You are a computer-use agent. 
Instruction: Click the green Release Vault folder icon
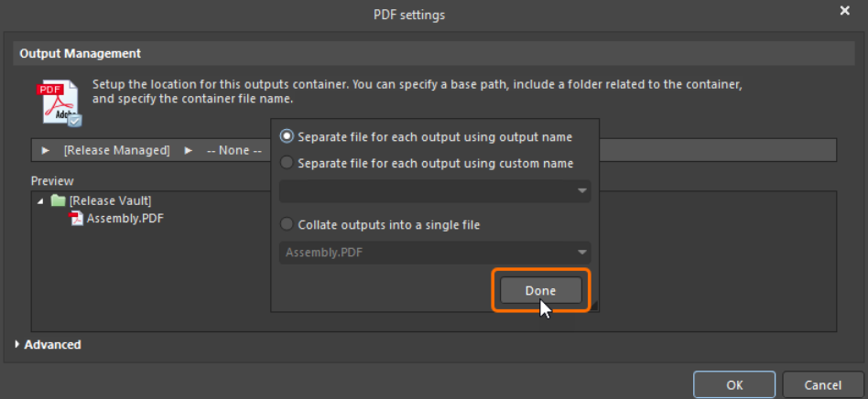point(60,201)
